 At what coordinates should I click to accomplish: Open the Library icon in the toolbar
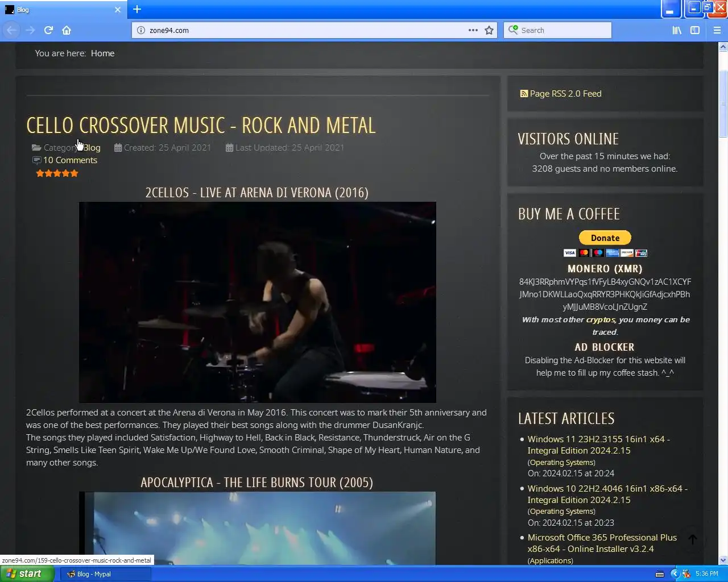pos(677,30)
